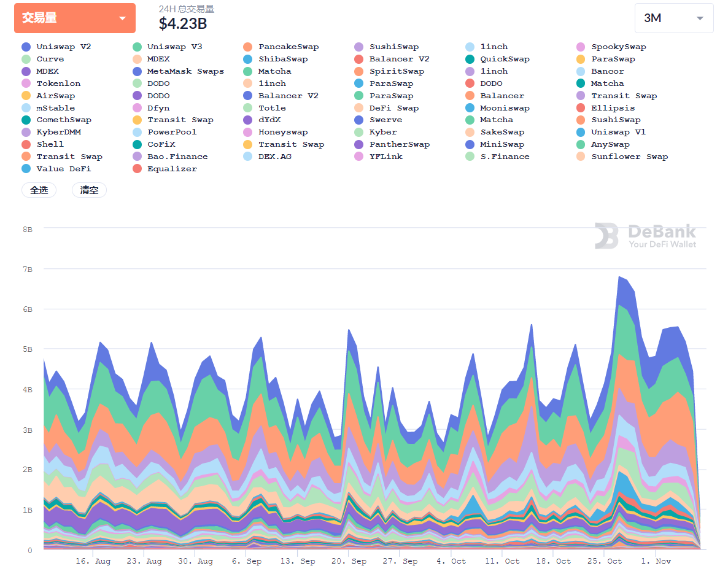Screen dimensions: 728x574
Task: Toggle Mooniswap series visibility
Action: point(497,108)
